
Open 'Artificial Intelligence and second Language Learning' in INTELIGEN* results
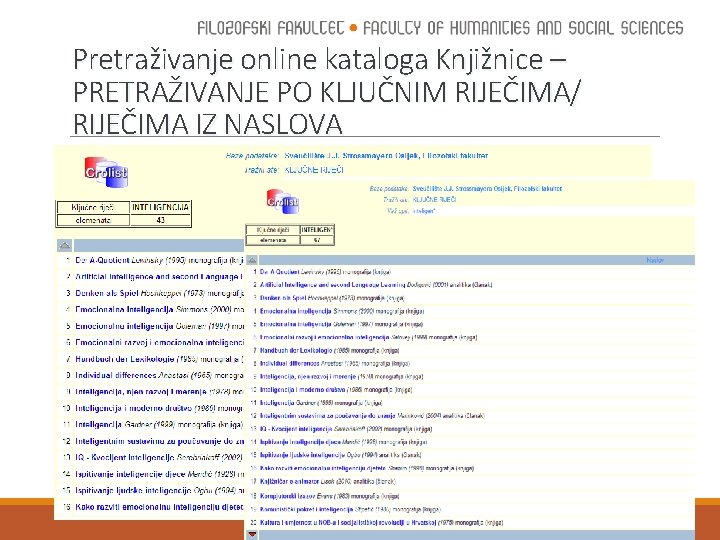pos(332,285)
